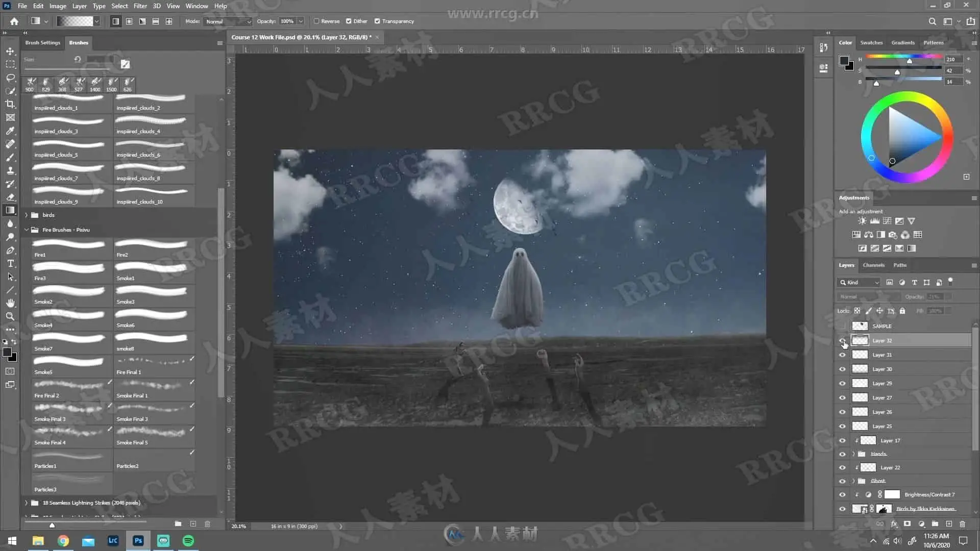Hide Layer 32 visibility eye
This screenshot has height=551, width=980.
click(x=842, y=340)
